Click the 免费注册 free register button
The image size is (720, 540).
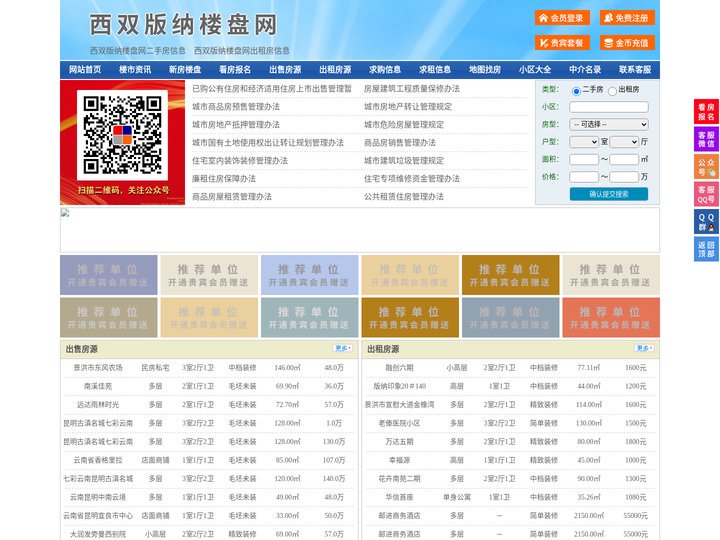tap(627, 18)
